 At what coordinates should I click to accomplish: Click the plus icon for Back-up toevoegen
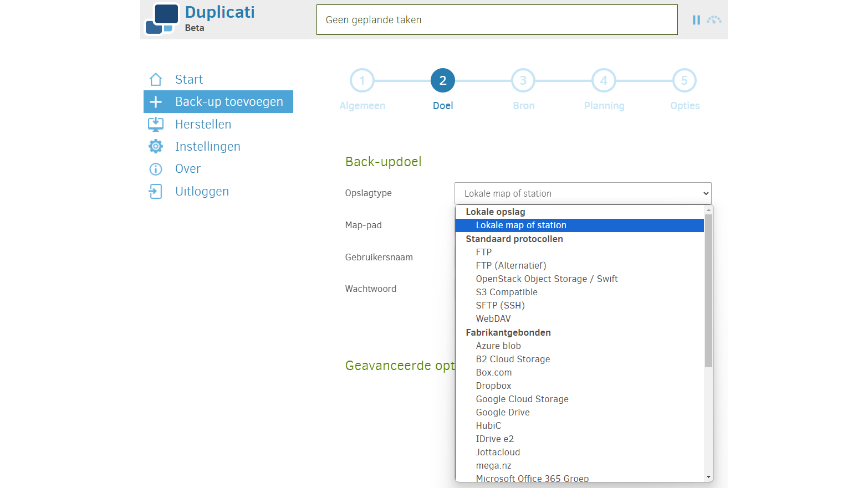click(156, 102)
